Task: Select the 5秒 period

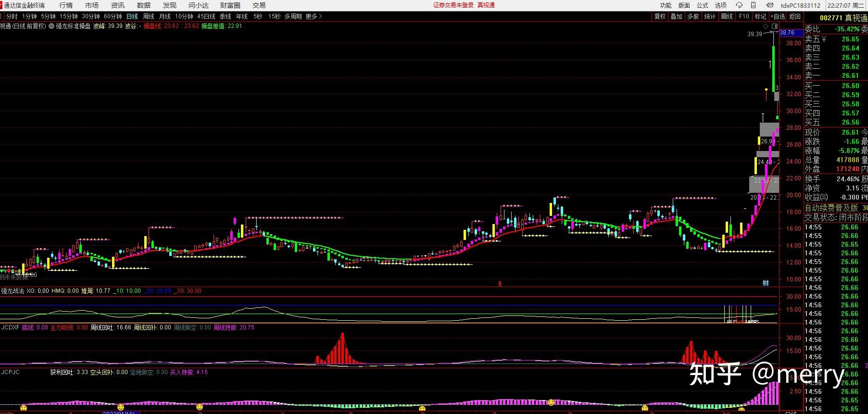Action: coord(258,16)
